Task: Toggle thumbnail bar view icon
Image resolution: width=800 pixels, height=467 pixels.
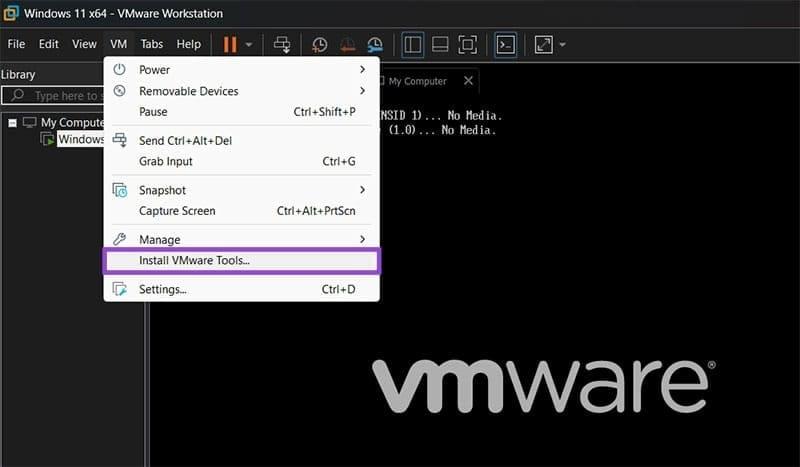Action: pos(440,44)
